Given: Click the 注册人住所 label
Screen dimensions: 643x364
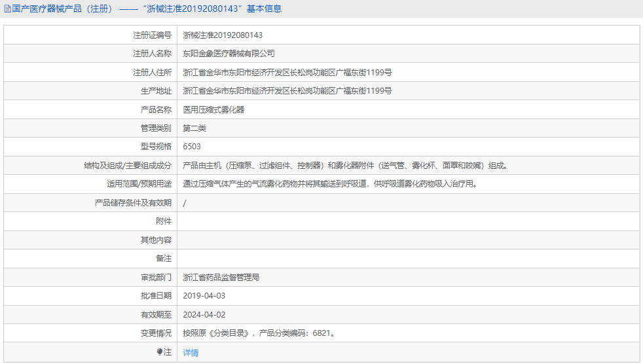Looking at the screenshot, I should tap(152, 73).
